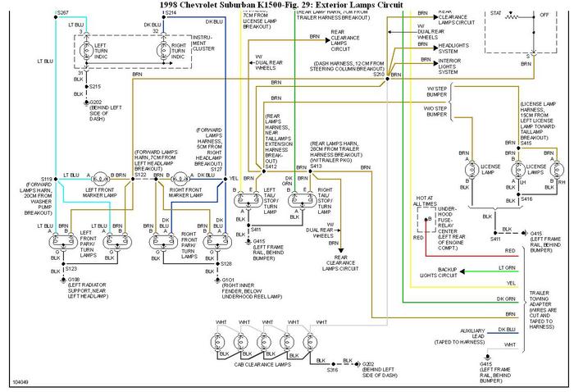
Task: Click the RIGHT FRONT PARK/TURN LAMPS label
Action: [189, 245]
